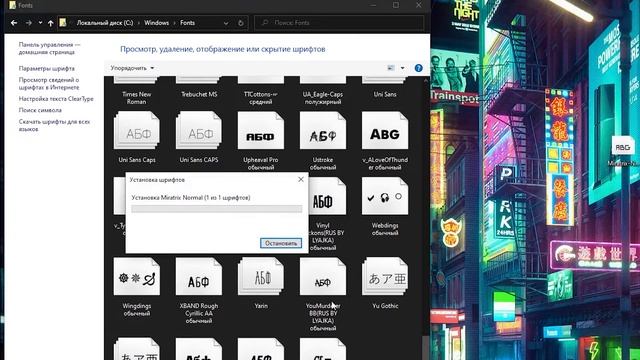
Task: Open Просмотр сведений о шрифтах в Интернете
Action: tap(49, 84)
